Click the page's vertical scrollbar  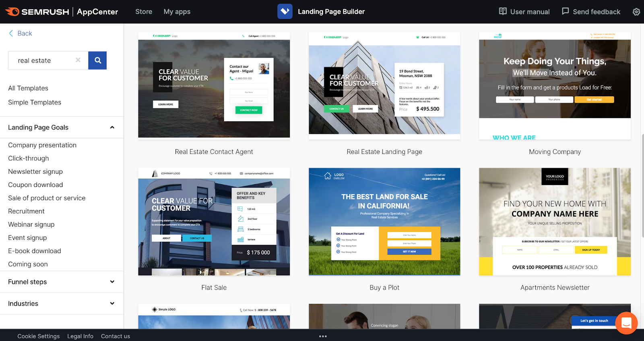coord(642,185)
